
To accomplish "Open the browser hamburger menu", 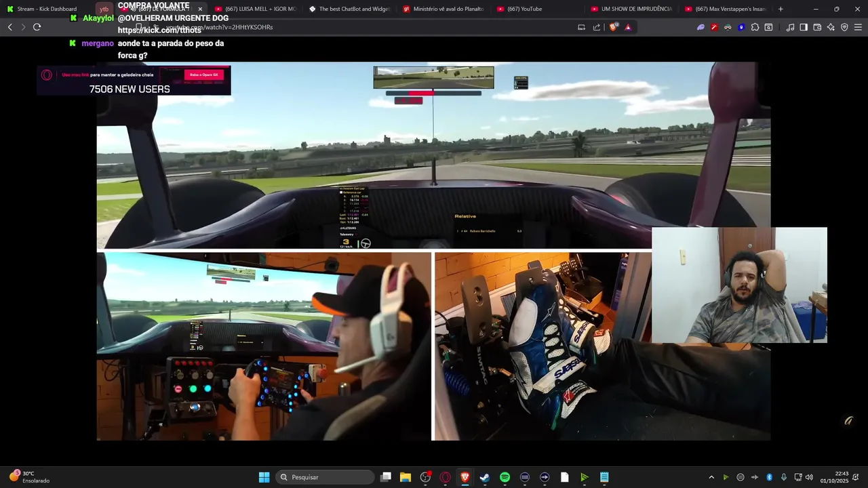I will pyautogui.click(x=858, y=27).
